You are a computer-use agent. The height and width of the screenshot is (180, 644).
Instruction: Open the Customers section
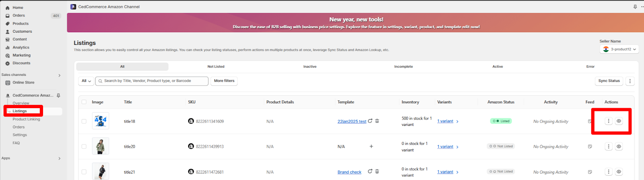click(x=22, y=31)
